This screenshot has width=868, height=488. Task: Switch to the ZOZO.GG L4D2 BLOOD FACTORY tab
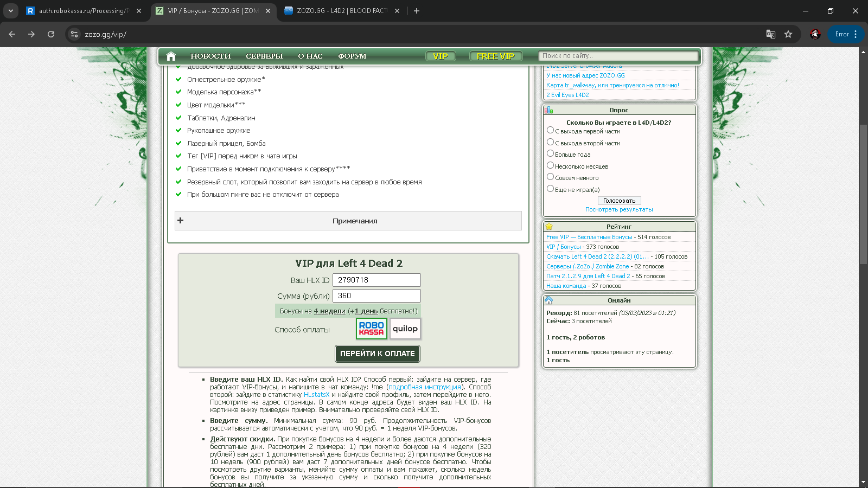[x=342, y=11]
